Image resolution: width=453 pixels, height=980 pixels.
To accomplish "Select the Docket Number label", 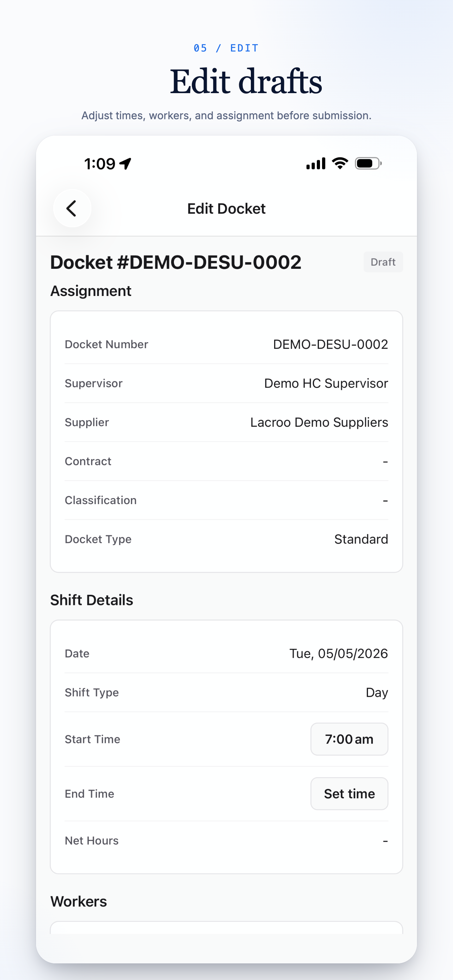I will pyautogui.click(x=107, y=344).
